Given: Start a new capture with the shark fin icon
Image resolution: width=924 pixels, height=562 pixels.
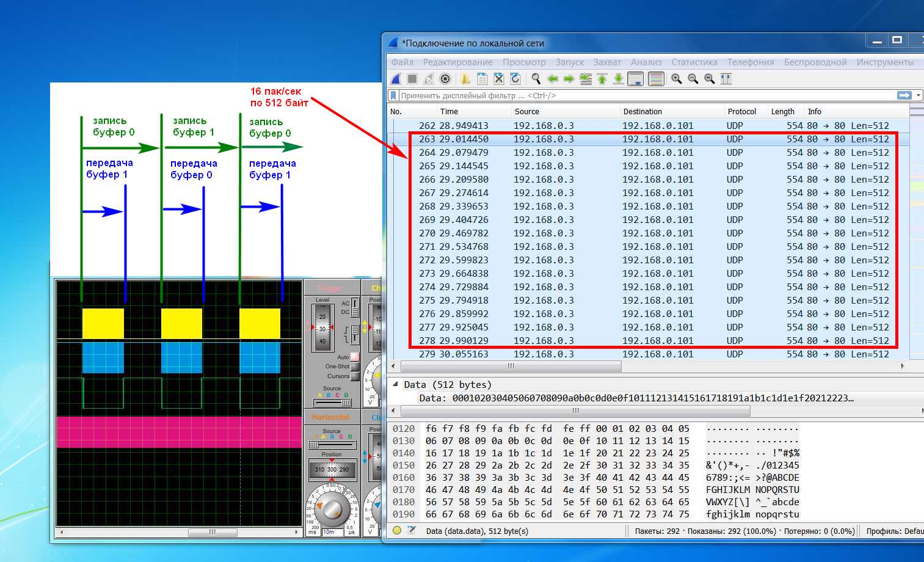Looking at the screenshot, I should click(x=396, y=79).
